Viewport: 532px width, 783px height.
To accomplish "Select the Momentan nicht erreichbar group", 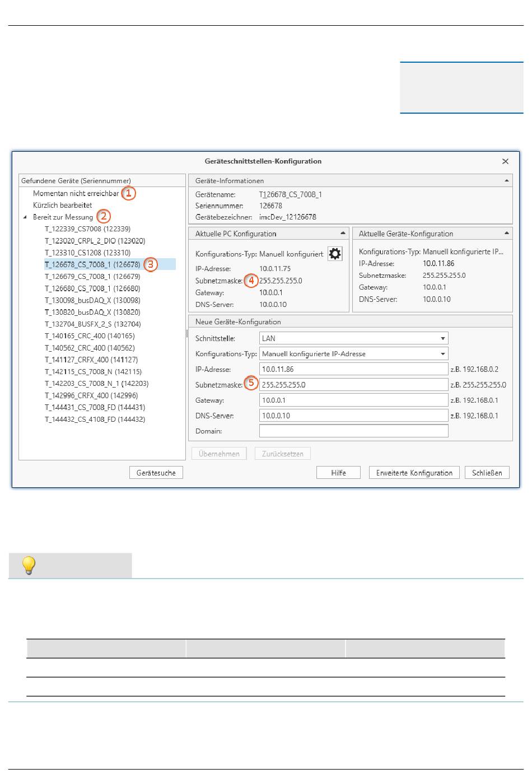I will pos(76,194).
